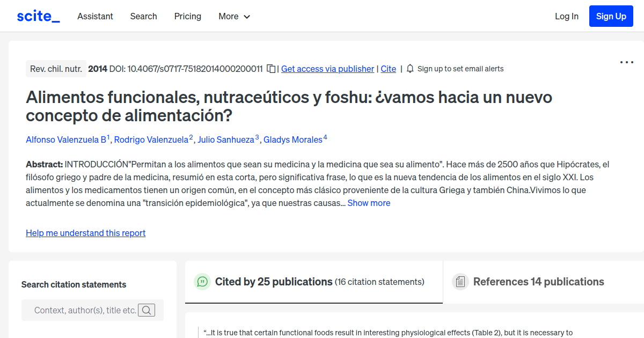Open the Assistant page

point(95,17)
